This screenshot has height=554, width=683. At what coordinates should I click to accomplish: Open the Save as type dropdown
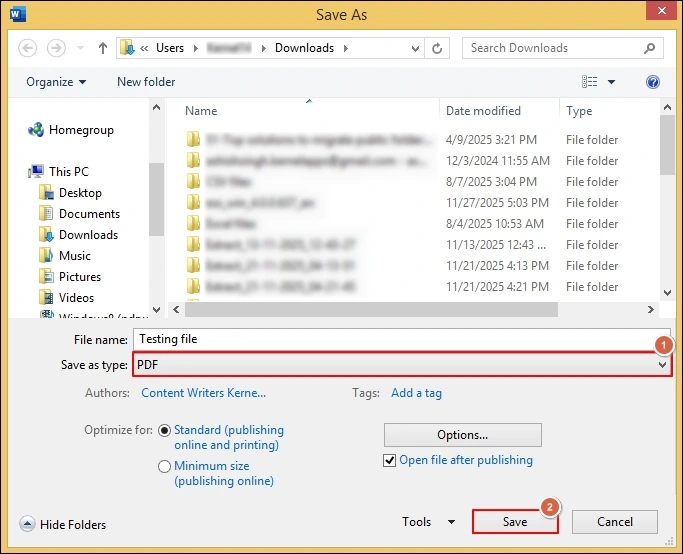pyautogui.click(x=402, y=365)
